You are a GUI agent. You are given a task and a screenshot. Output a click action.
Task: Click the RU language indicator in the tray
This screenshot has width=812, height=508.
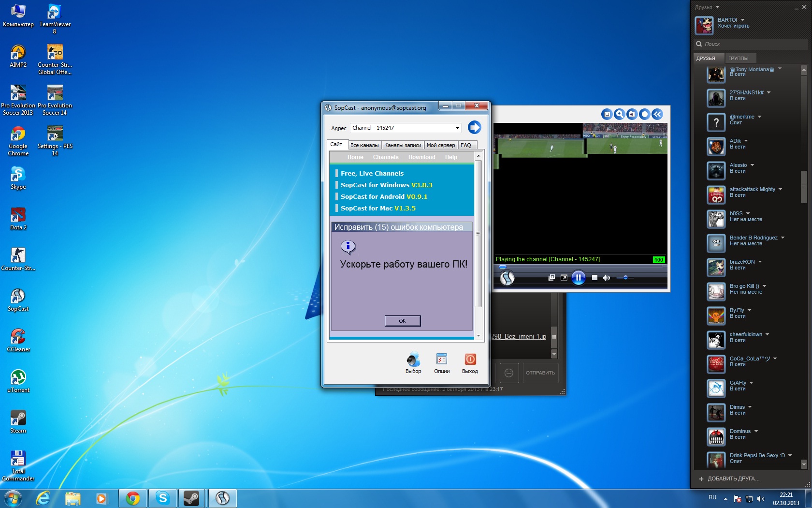712,497
